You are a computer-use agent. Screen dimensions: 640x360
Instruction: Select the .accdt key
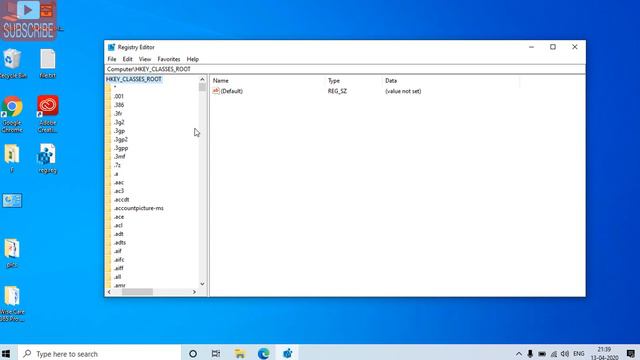click(x=121, y=200)
